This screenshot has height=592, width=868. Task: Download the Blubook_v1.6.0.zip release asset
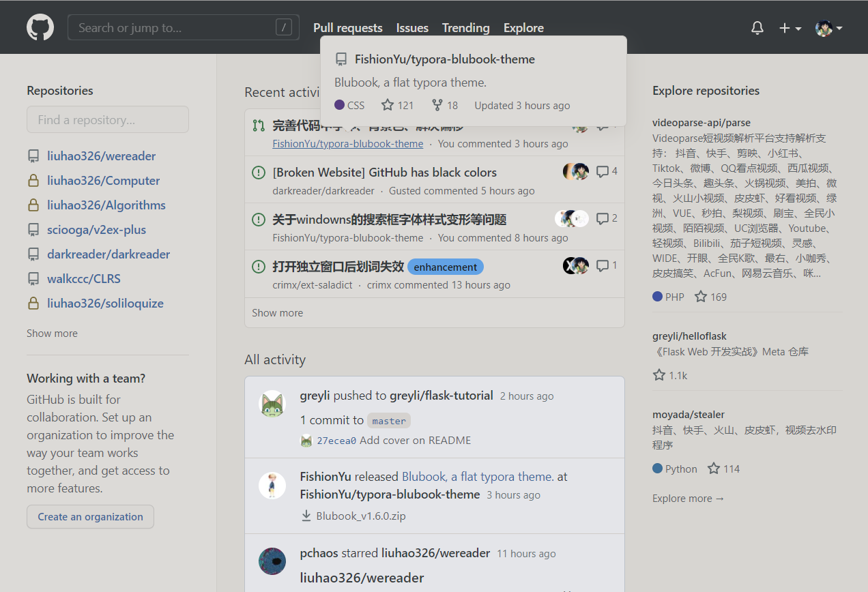(x=362, y=516)
